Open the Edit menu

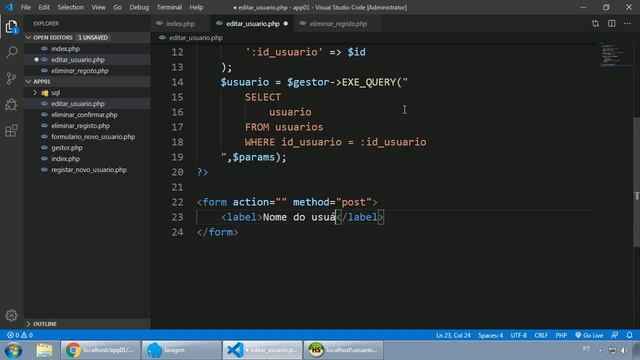click(x=44, y=7)
